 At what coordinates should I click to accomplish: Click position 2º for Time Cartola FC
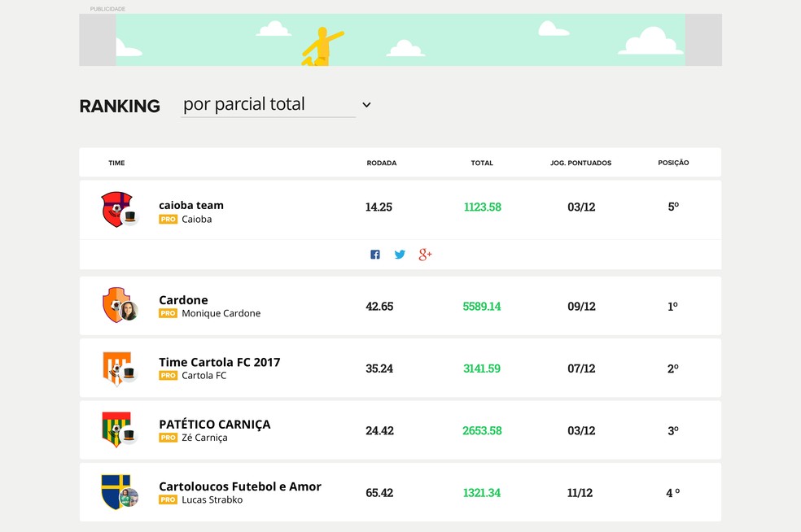pos(672,368)
